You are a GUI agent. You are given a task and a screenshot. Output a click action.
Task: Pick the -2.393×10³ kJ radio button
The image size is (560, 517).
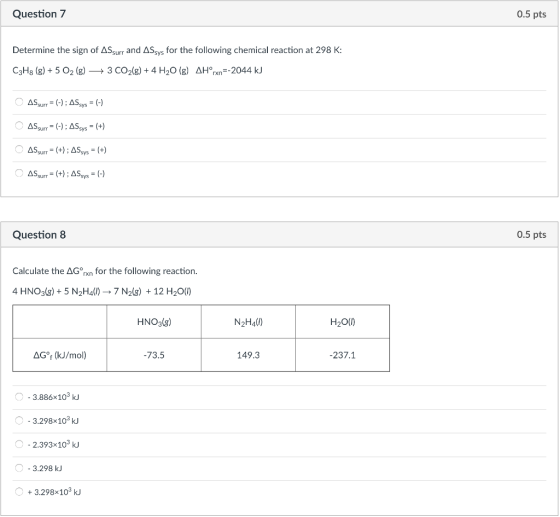(19, 444)
